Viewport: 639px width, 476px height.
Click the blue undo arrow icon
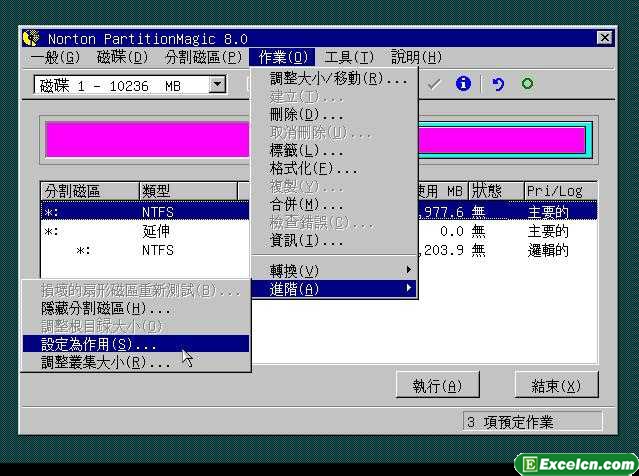pos(498,84)
